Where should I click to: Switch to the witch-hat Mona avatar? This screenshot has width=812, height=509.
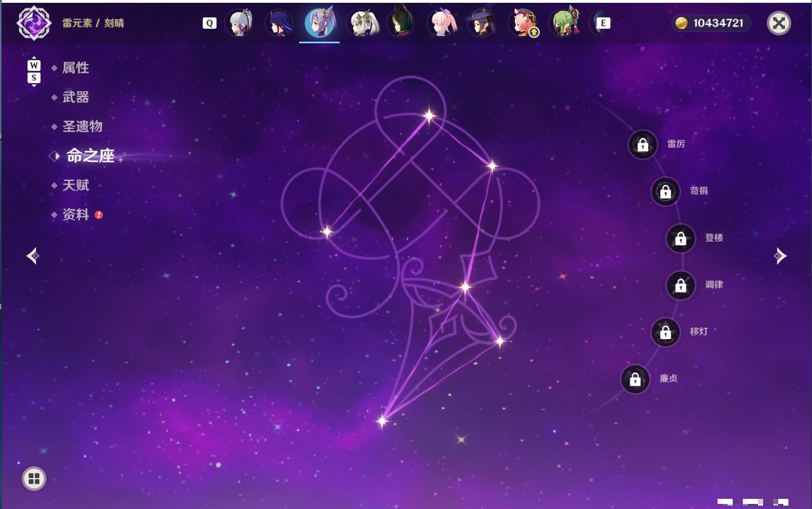click(x=482, y=23)
